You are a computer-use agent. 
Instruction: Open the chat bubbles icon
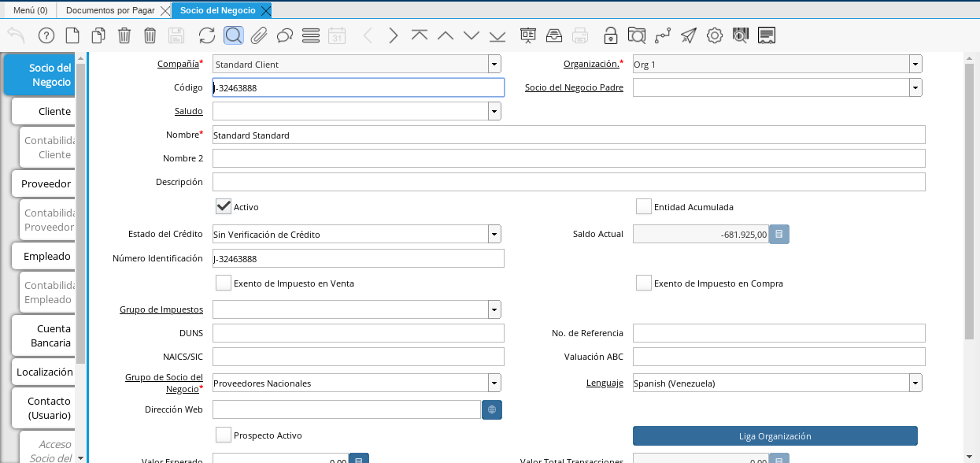[285, 35]
